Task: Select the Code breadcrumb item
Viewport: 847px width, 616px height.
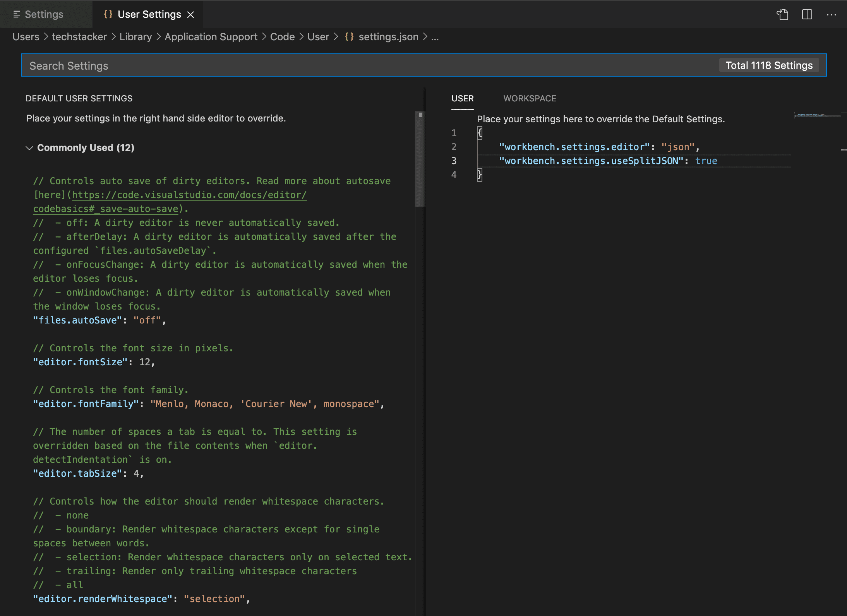Action: (x=282, y=37)
